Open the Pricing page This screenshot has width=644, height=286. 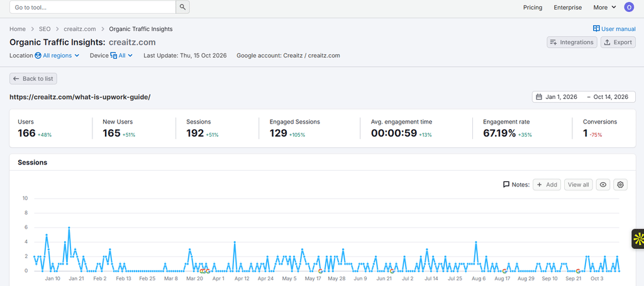click(533, 8)
